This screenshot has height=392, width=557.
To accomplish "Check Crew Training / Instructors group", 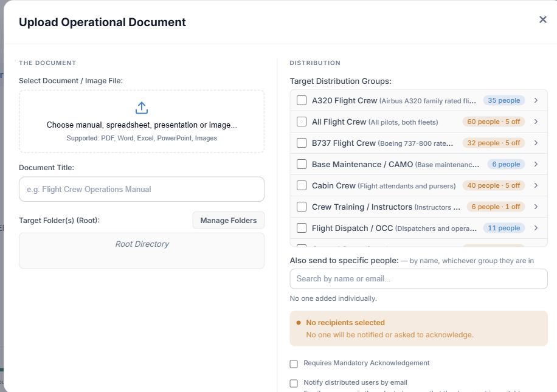I will [301, 207].
